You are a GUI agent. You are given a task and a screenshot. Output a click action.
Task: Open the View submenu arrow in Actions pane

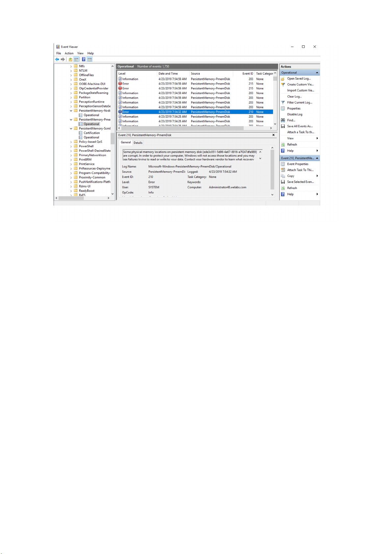coord(317,138)
